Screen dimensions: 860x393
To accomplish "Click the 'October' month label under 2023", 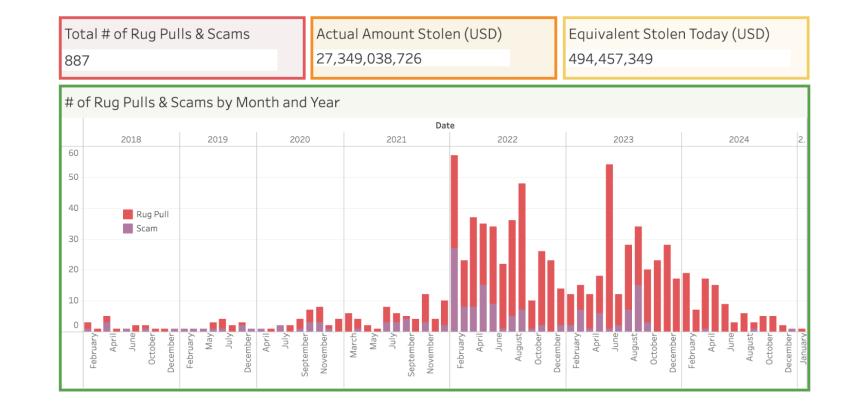I will tap(653, 349).
